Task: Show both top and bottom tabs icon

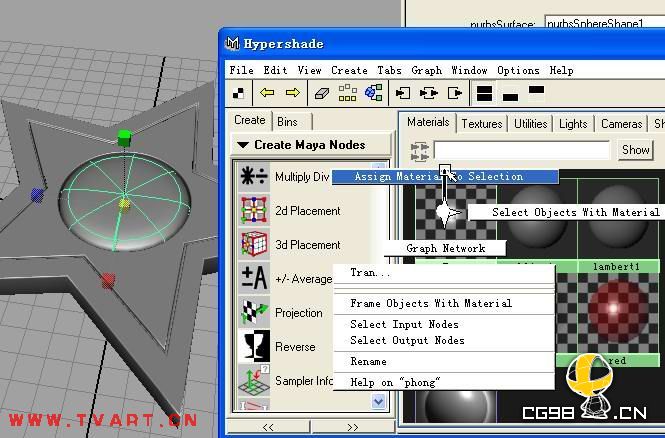Action: 484,93
